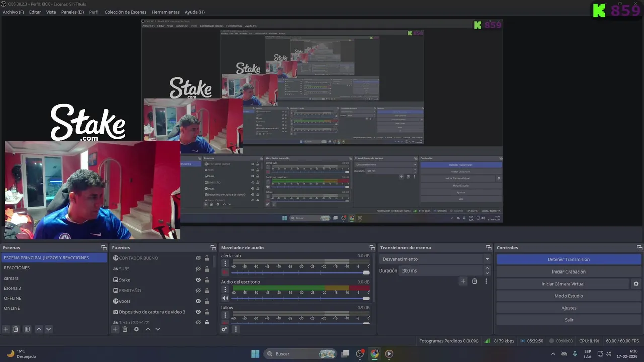
Task: Open the Archivo menu
Action: click(13, 12)
